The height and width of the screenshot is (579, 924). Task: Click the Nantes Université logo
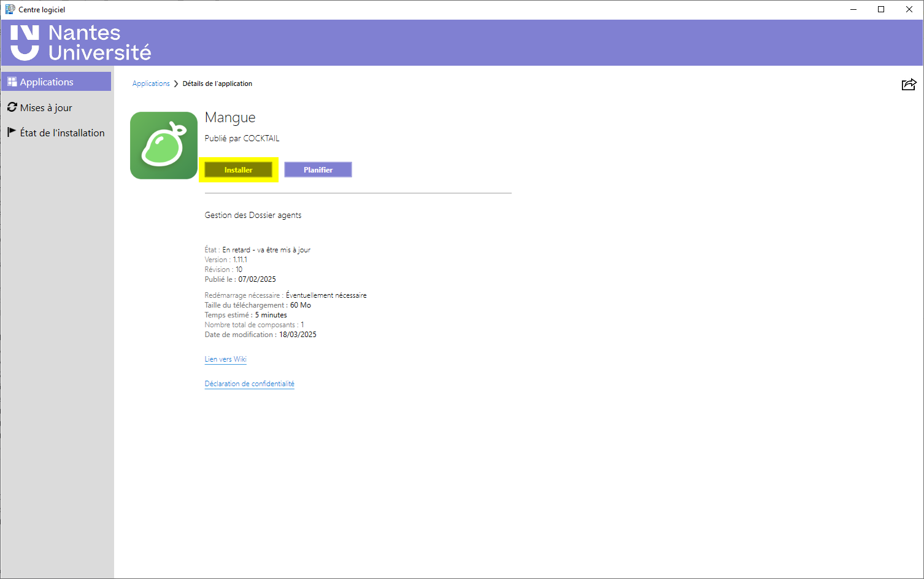coord(81,43)
